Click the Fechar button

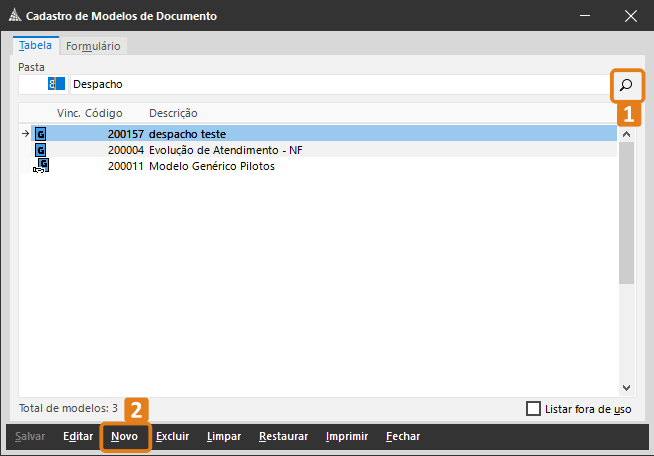click(x=403, y=436)
